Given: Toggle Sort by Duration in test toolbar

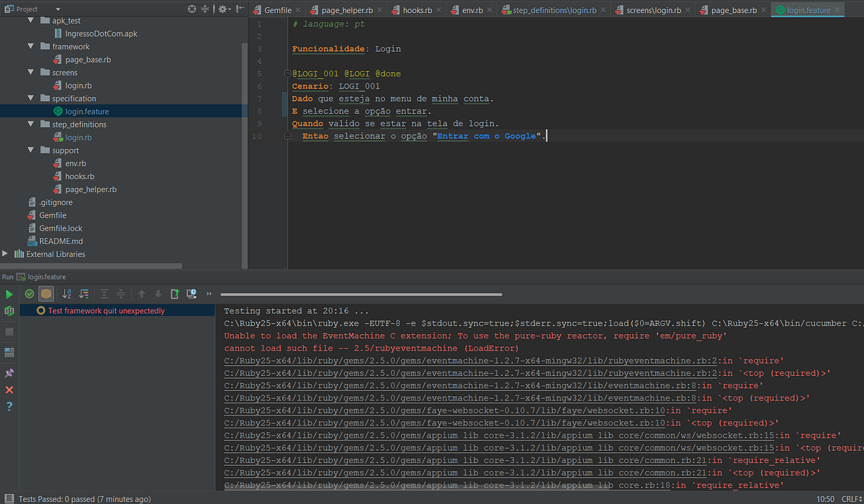Looking at the screenshot, I should (84, 294).
